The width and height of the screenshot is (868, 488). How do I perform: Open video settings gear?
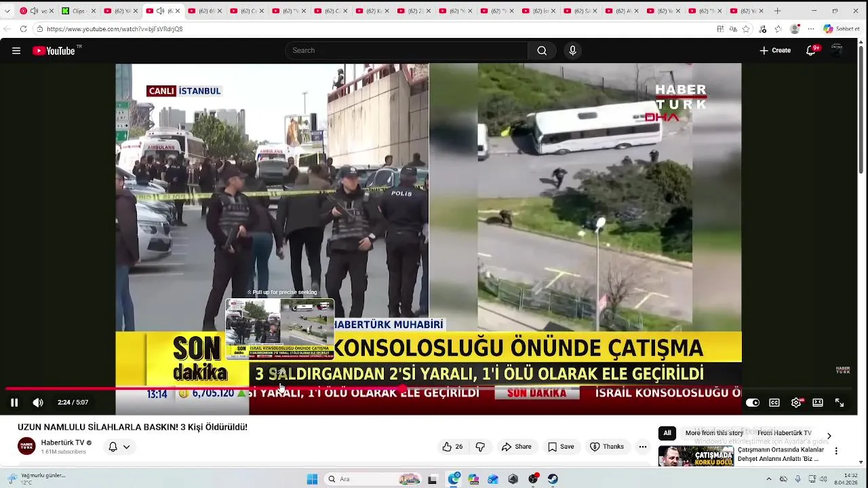click(x=796, y=403)
